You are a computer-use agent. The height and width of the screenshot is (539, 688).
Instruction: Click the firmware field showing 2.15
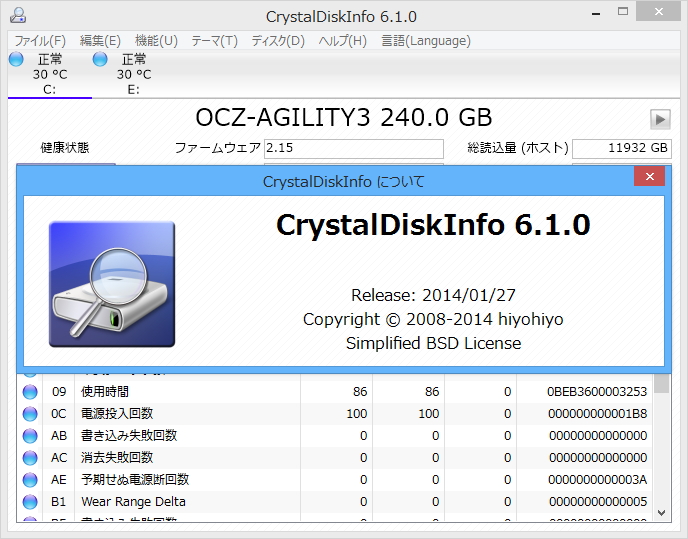[354, 148]
